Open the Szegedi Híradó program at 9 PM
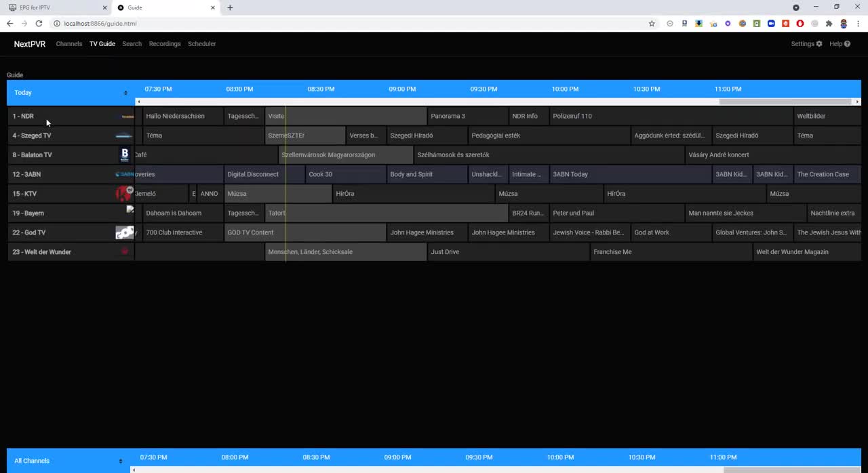 tap(427, 136)
